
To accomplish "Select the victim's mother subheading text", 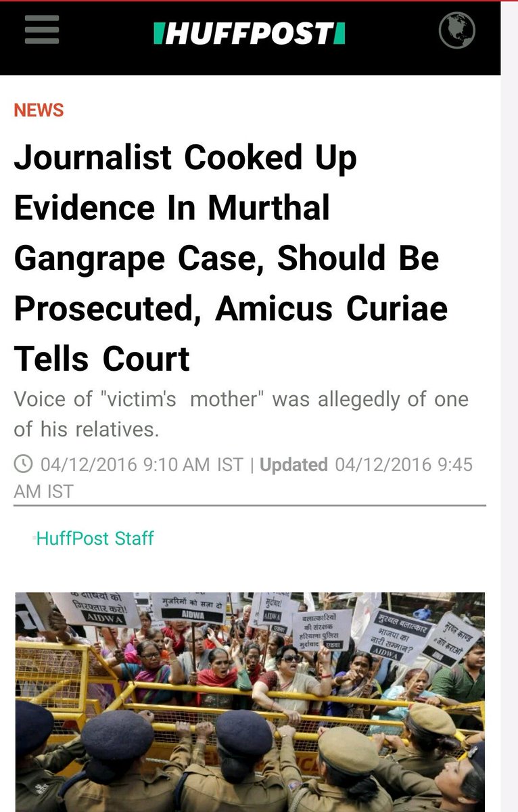I will click(x=241, y=414).
